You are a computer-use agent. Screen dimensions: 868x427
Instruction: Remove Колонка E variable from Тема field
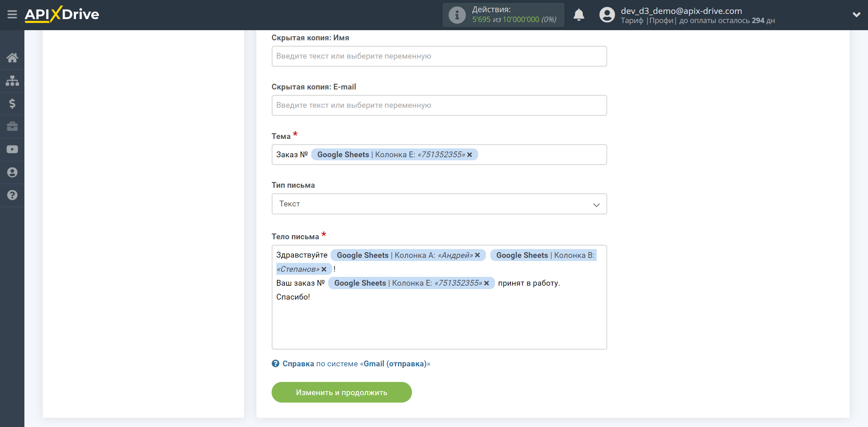coord(470,155)
